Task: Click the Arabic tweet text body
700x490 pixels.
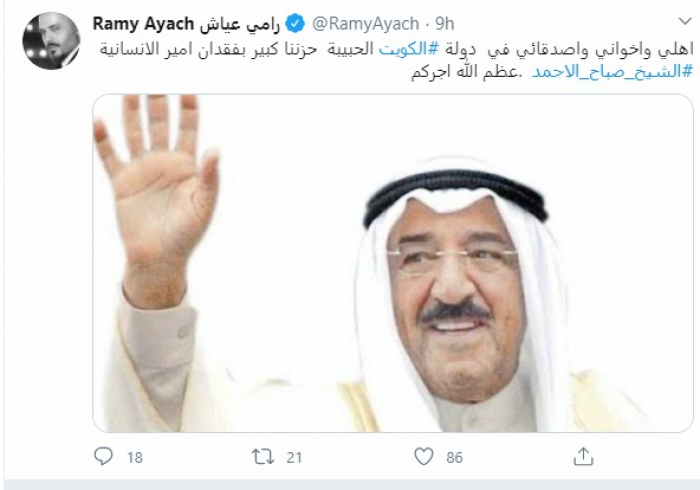Action: click(x=396, y=60)
